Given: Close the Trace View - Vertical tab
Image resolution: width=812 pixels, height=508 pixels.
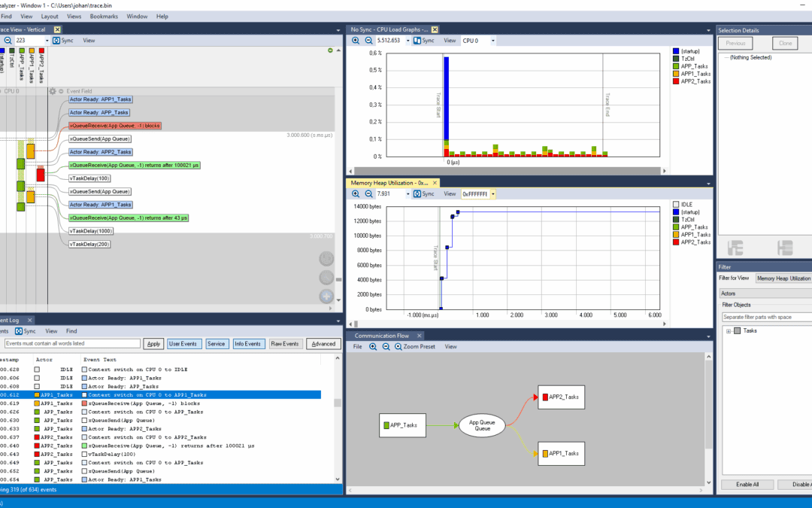Looking at the screenshot, I should click(x=57, y=29).
